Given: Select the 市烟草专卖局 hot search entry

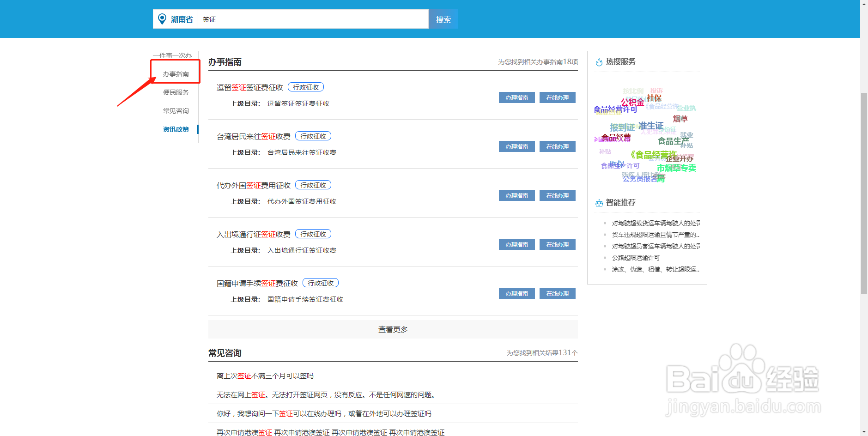Looking at the screenshot, I should 676,168.
